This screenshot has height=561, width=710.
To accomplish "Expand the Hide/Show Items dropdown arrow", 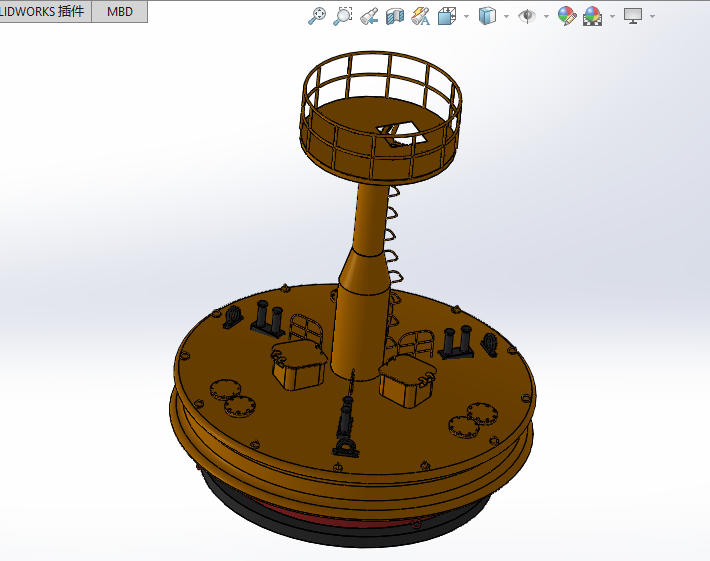I will (x=546, y=16).
